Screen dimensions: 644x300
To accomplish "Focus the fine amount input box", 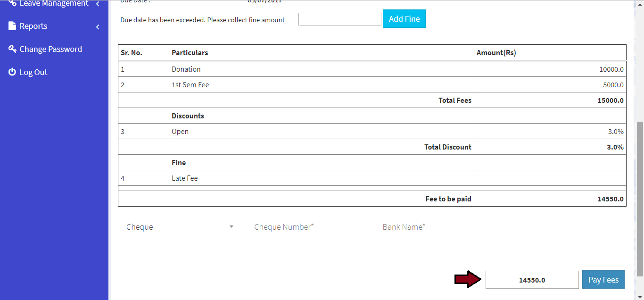I will point(339,19).
